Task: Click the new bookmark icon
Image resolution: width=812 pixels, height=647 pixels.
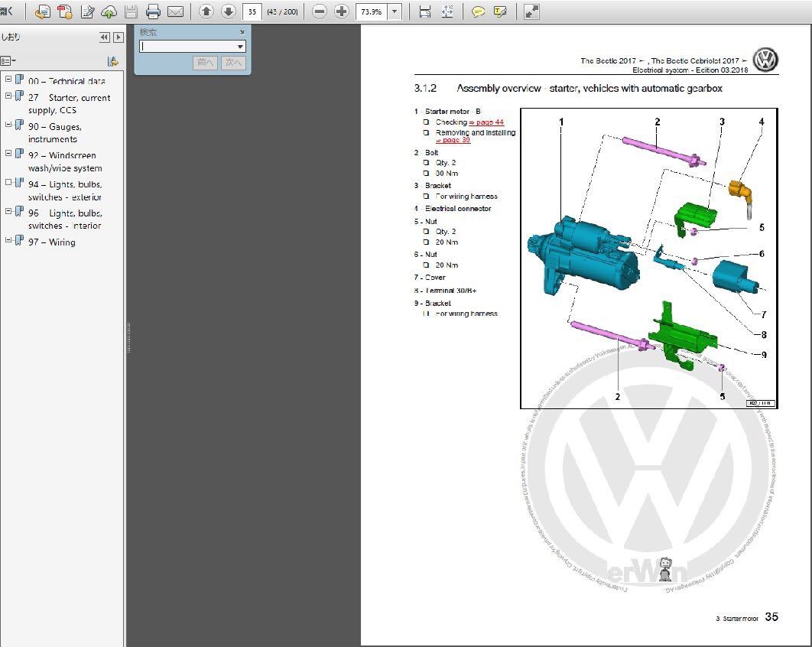Action: [x=112, y=61]
